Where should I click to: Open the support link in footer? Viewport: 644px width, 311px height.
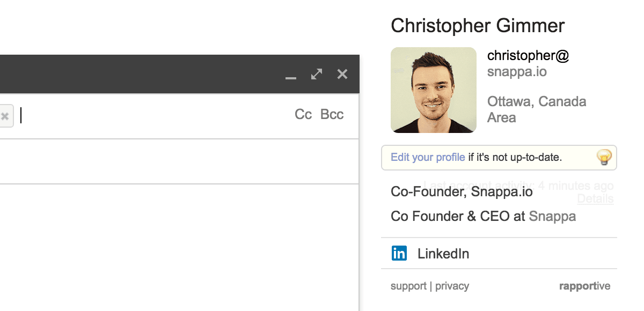click(408, 286)
